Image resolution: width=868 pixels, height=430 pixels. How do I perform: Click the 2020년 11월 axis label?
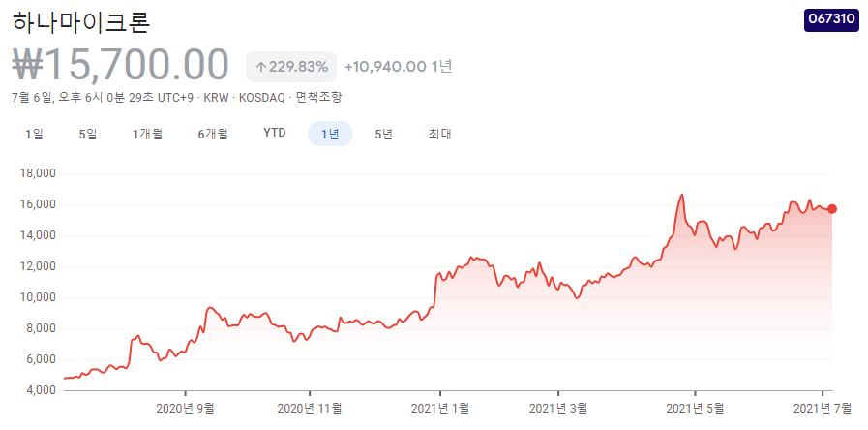tap(309, 409)
